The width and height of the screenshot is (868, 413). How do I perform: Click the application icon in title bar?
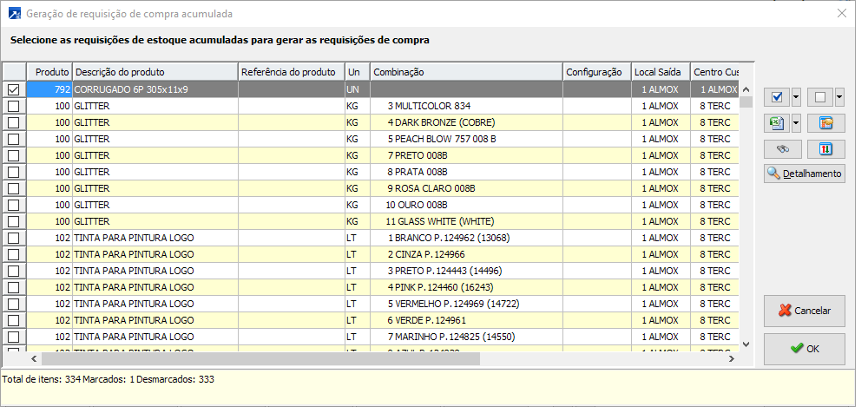15,14
